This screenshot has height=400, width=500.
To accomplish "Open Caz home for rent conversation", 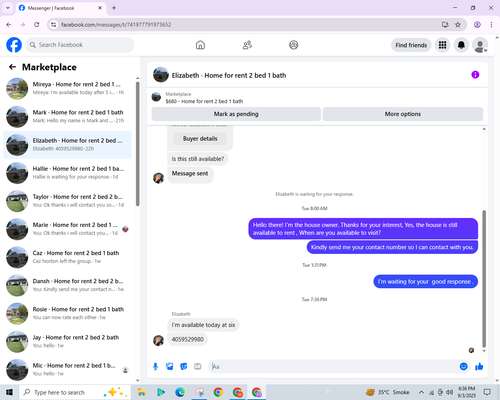I will [x=68, y=257].
